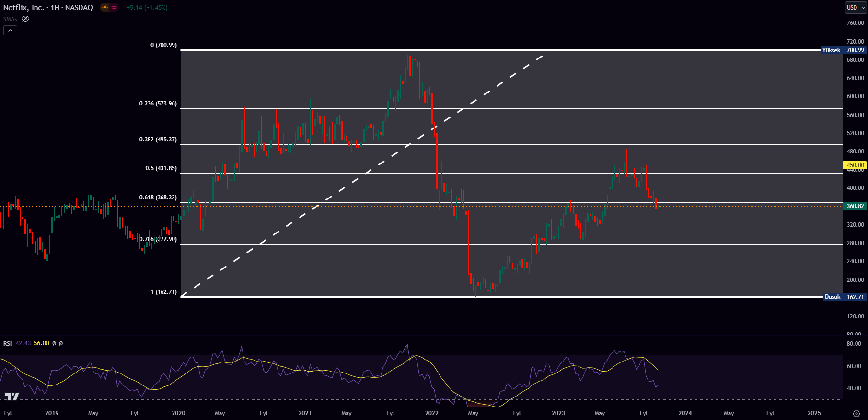Click the green 360.82 current price tag
This screenshot has height=420, width=868.
pyautogui.click(x=855, y=206)
